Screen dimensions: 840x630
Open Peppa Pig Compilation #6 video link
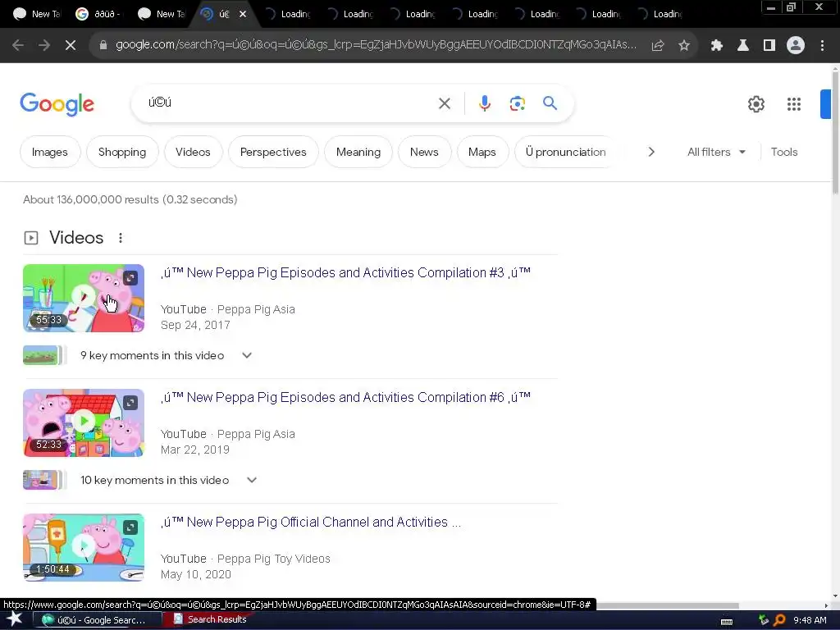[345, 398]
